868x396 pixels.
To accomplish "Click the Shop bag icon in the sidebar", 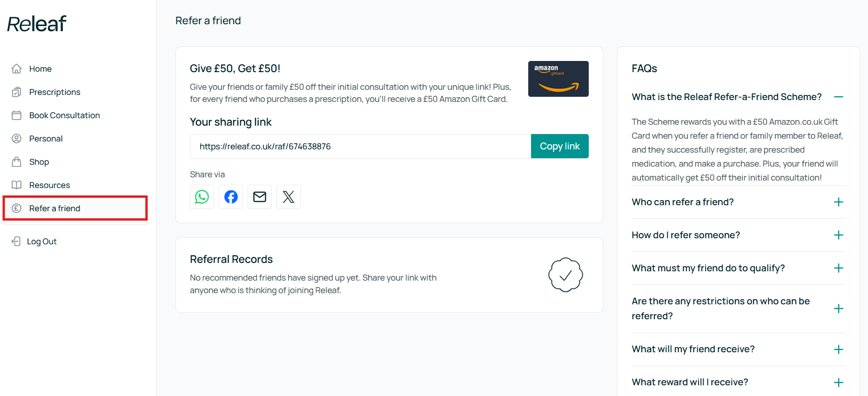I will coord(17,162).
